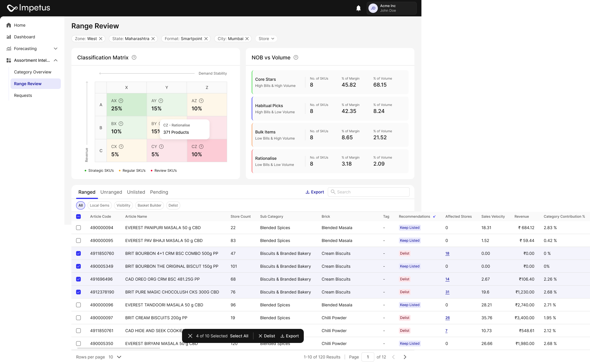Click the Forecasting chart icon
The height and width of the screenshot is (364, 590).
(9, 49)
